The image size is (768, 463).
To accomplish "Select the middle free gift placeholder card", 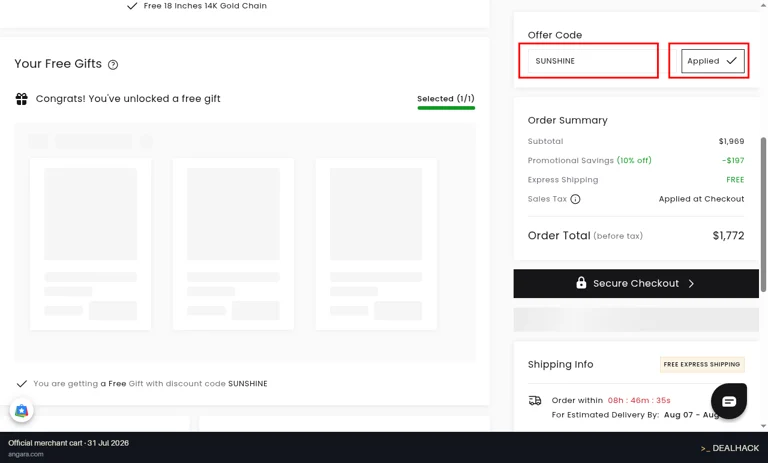I will tap(233, 244).
